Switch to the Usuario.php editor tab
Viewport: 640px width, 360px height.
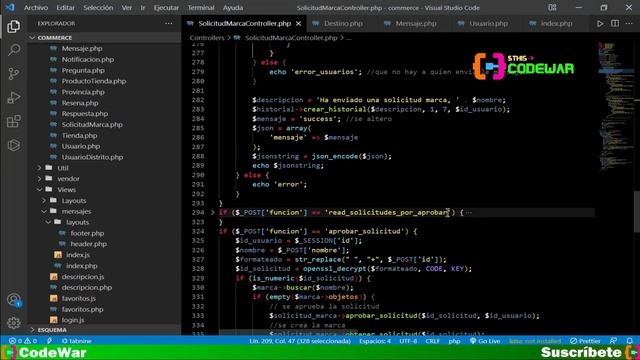click(488, 24)
